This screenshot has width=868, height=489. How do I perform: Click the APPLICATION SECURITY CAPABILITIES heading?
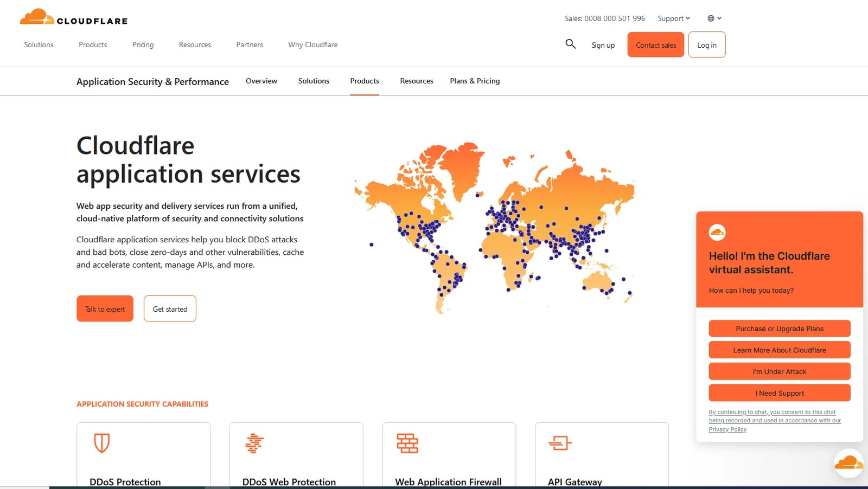tap(142, 404)
